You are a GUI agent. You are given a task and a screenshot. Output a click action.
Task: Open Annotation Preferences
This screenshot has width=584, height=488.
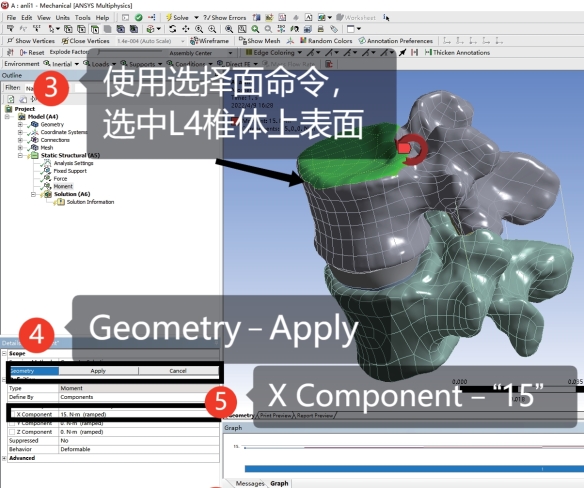tap(362, 40)
